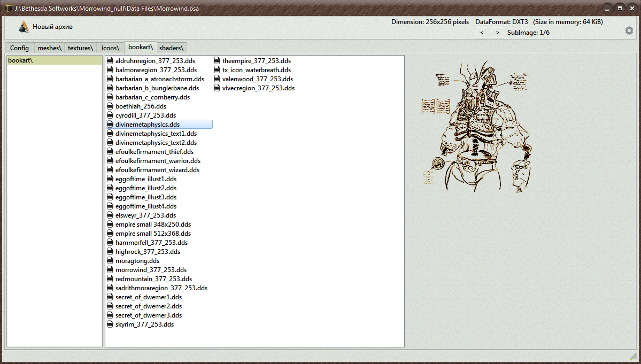Select sadrithmoraregion_377_253.dds file
Image resolution: width=641 pixels, height=364 pixels.
click(161, 288)
